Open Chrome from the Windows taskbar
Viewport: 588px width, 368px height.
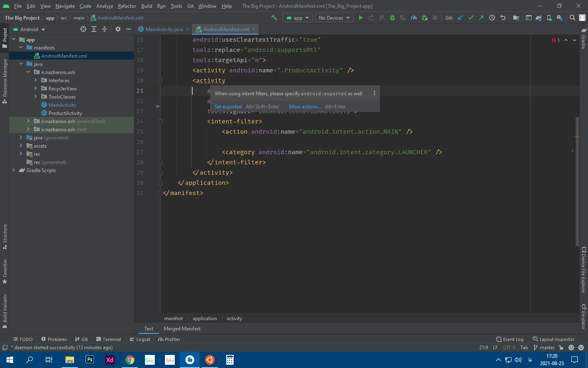click(x=130, y=360)
